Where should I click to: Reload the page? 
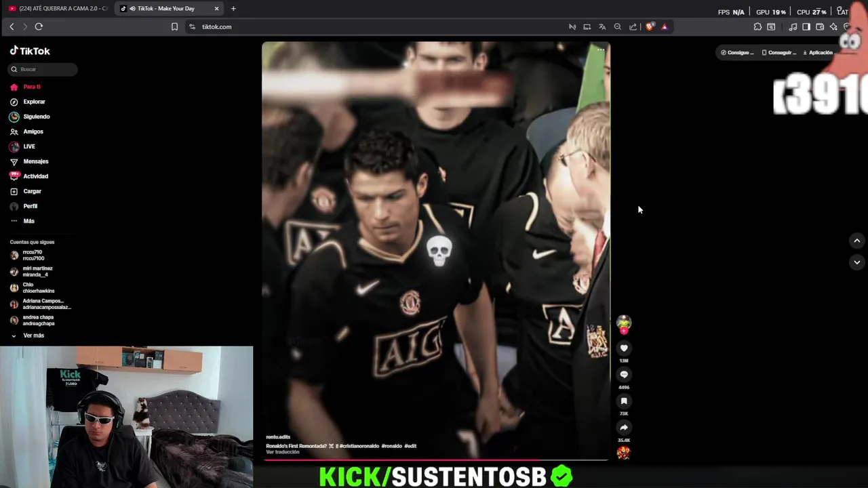coord(39,26)
